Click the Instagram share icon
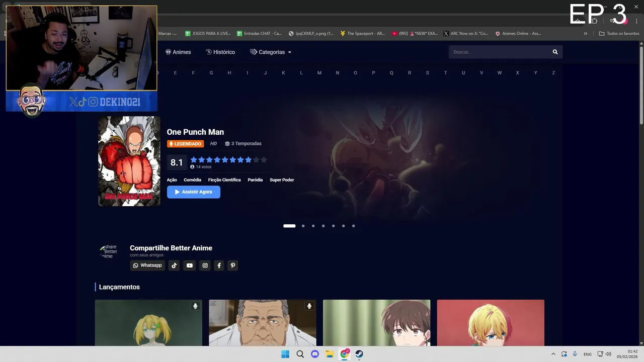 coord(205,265)
